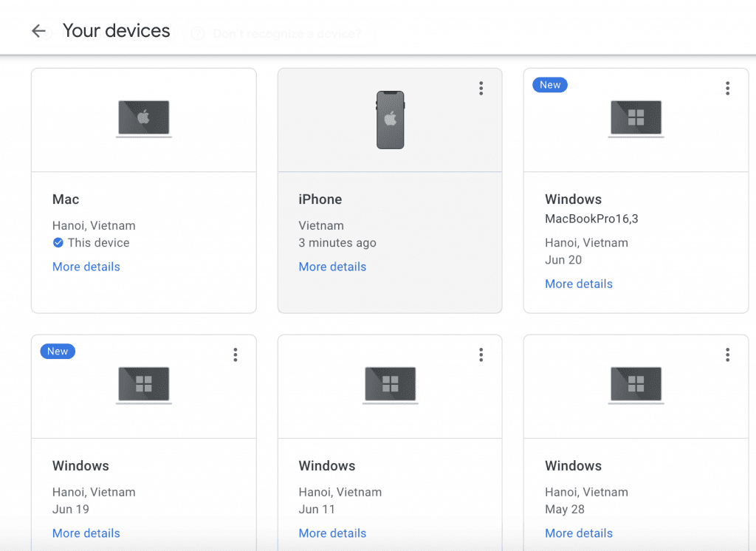This screenshot has height=551, width=756.
Task: Open More details for Windows May 28 device
Action: click(x=579, y=533)
